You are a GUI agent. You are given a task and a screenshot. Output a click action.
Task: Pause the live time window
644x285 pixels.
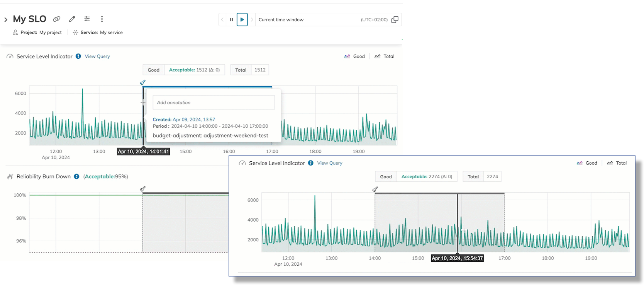coord(232,20)
